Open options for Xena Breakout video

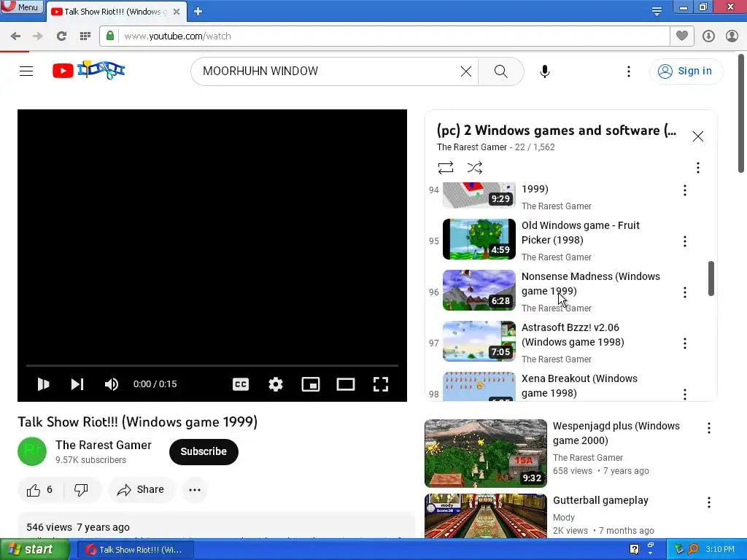click(684, 394)
